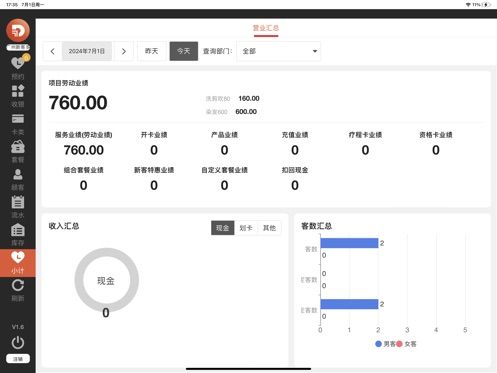The width and height of the screenshot is (497, 373).
Task: Go to previous date with left chevron
Action: 52,51
